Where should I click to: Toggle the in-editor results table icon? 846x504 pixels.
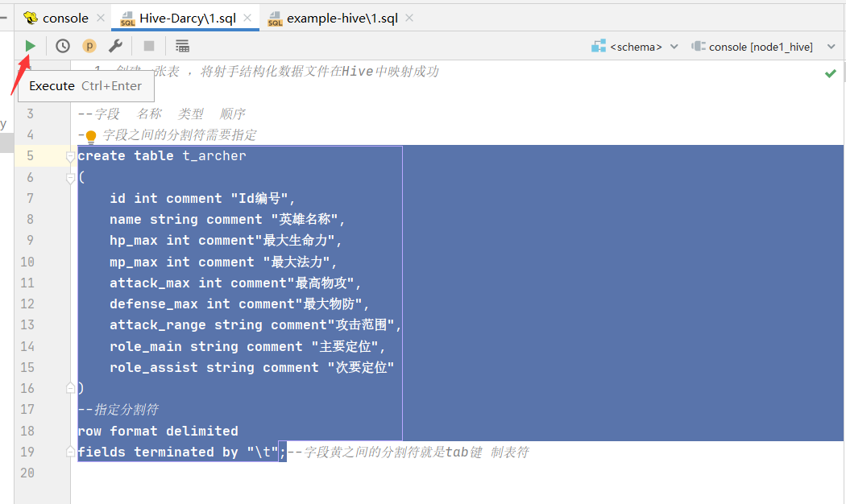pos(182,47)
